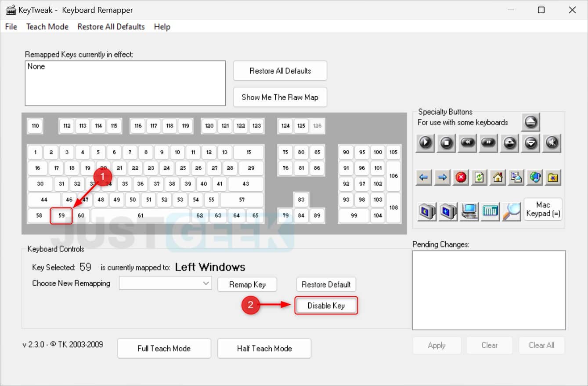Select key 57 on the keyboard map
This screenshot has width=588, height=386.
click(242, 200)
